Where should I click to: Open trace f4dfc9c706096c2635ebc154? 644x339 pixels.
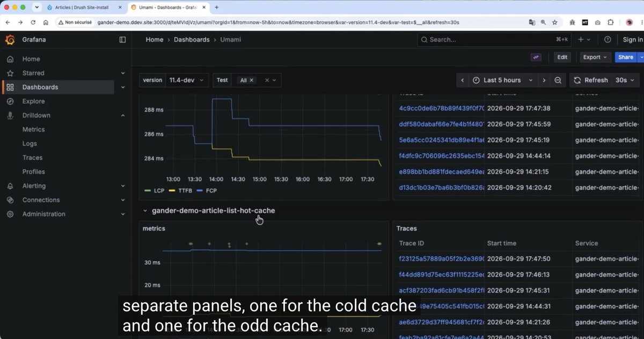441,156
